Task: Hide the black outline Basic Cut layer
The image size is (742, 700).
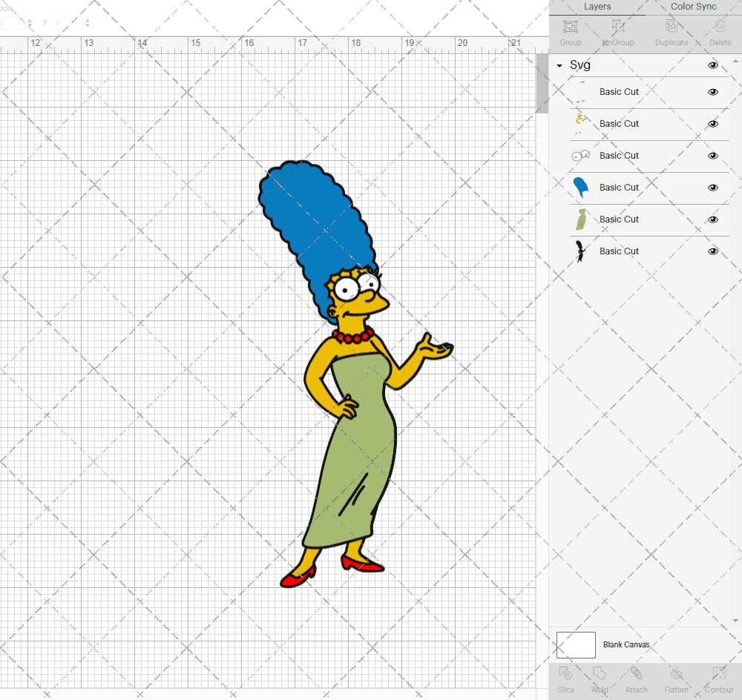Action: click(x=712, y=251)
